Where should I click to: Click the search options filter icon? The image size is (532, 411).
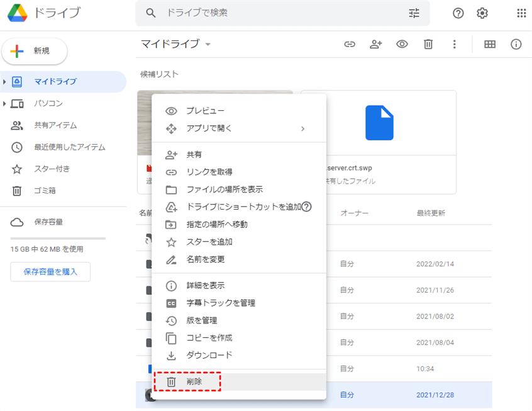(414, 13)
